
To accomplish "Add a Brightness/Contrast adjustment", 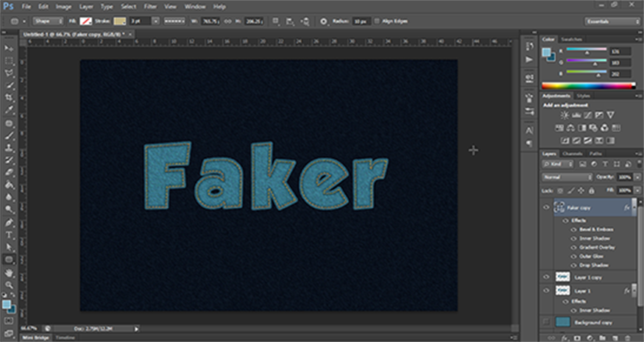I will pos(565,115).
